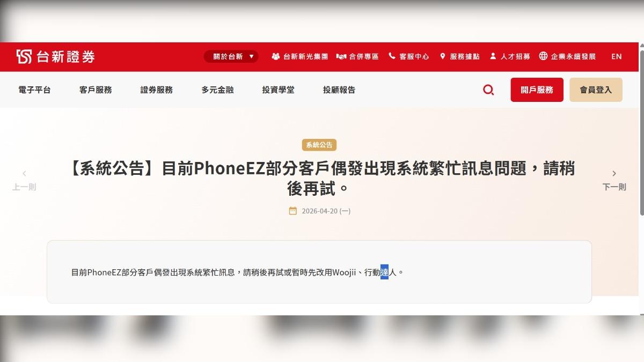
Task: Click the 台新新光集團 people icon
Action: click(x=276, y=56)
